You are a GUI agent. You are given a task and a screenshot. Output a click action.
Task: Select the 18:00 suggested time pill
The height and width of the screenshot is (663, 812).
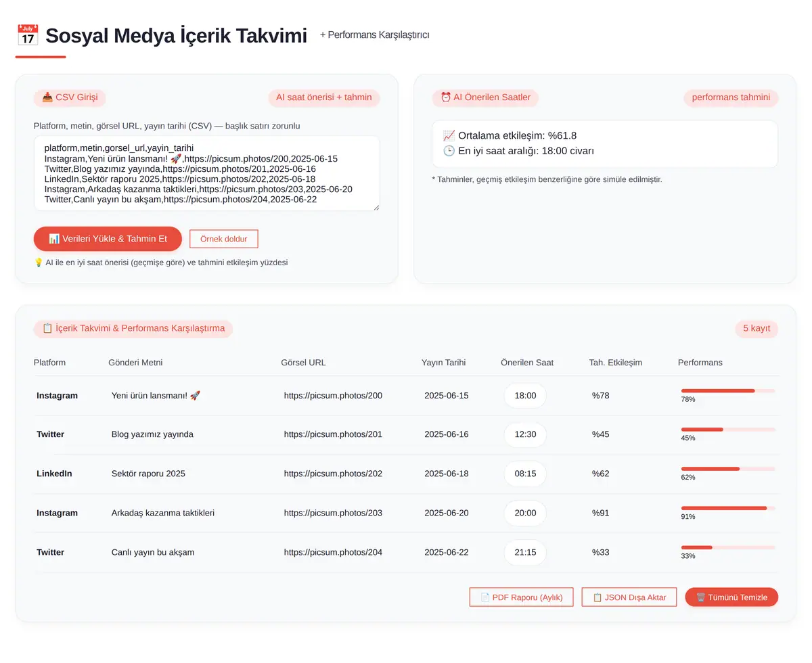pos(525,396)
